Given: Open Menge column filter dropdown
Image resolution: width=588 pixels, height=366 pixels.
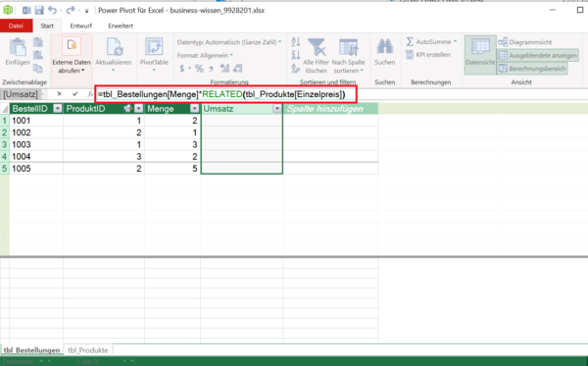Looking at the screenshot, I should pyautogui.click(x=194, y=109).
